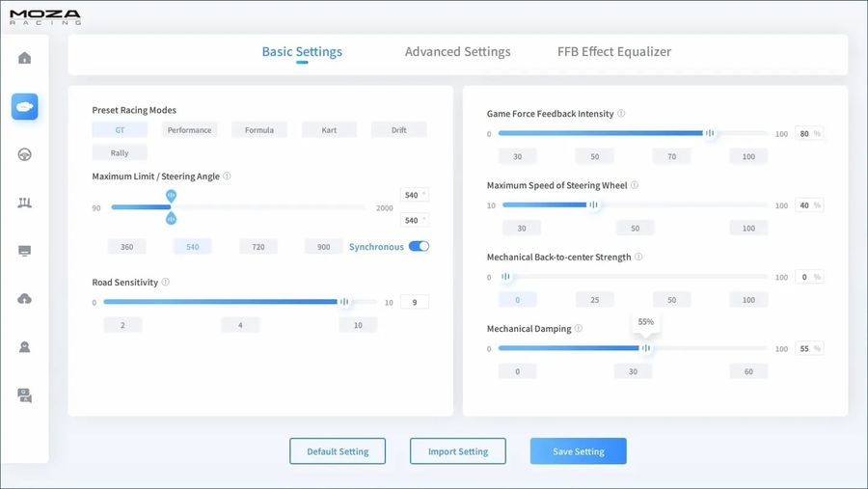The image size is (868, 489).
Task: Show info for Mechanical Damping
Action: 579,328
